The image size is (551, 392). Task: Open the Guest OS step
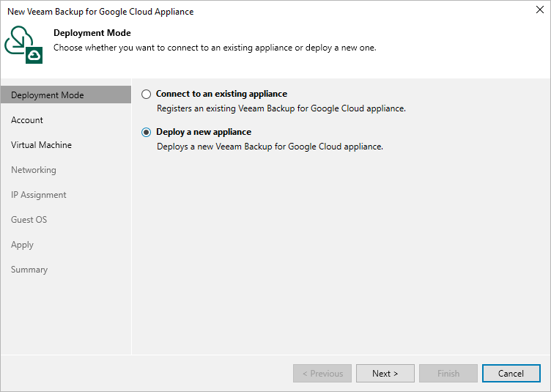(29, 220)
